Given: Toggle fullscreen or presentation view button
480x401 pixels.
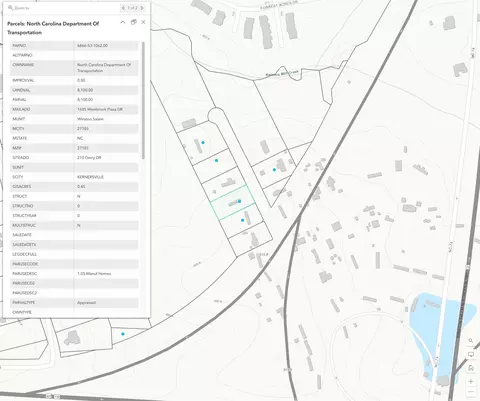Looking at the screenshot, I should tap(471, 354).
